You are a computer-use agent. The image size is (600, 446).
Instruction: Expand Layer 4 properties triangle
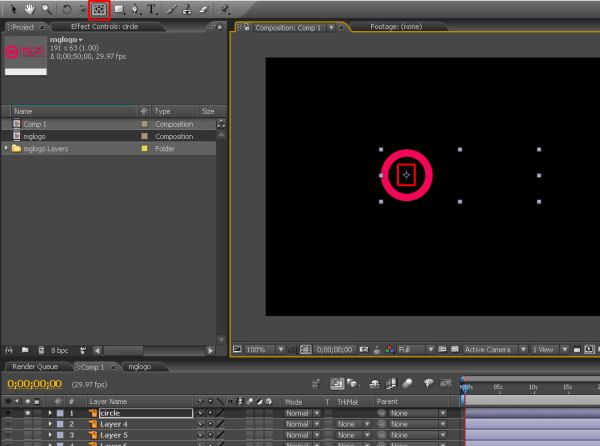click(50, 424)
